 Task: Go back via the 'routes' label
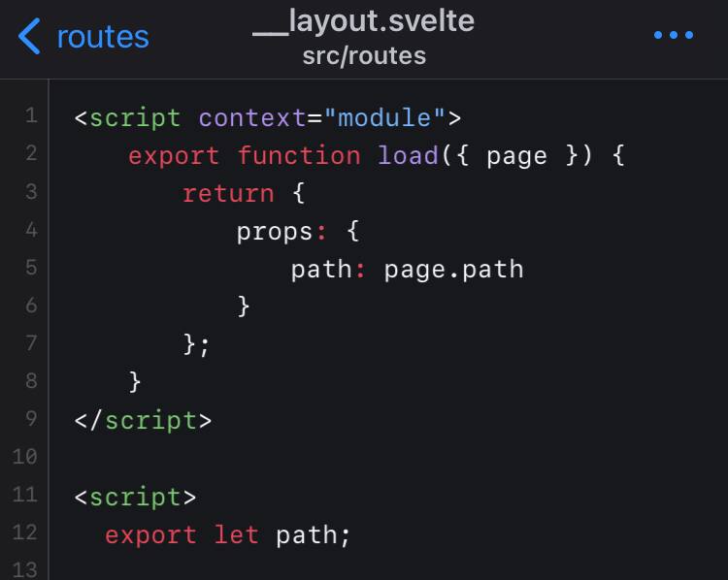(103, 37)
